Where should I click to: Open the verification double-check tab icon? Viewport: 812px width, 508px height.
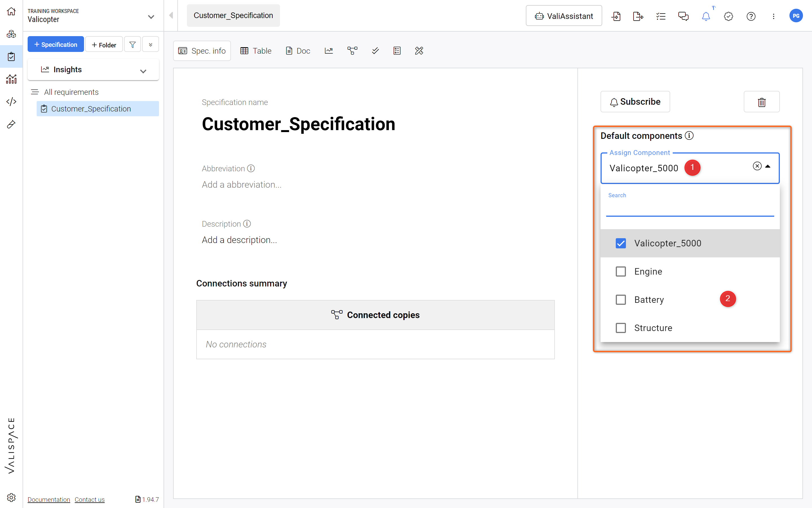(376, 51)
